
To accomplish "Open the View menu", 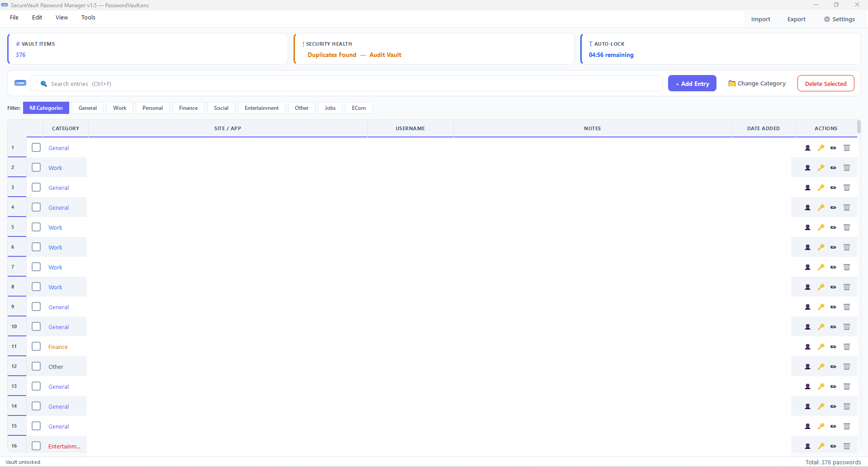I will 62,18.
